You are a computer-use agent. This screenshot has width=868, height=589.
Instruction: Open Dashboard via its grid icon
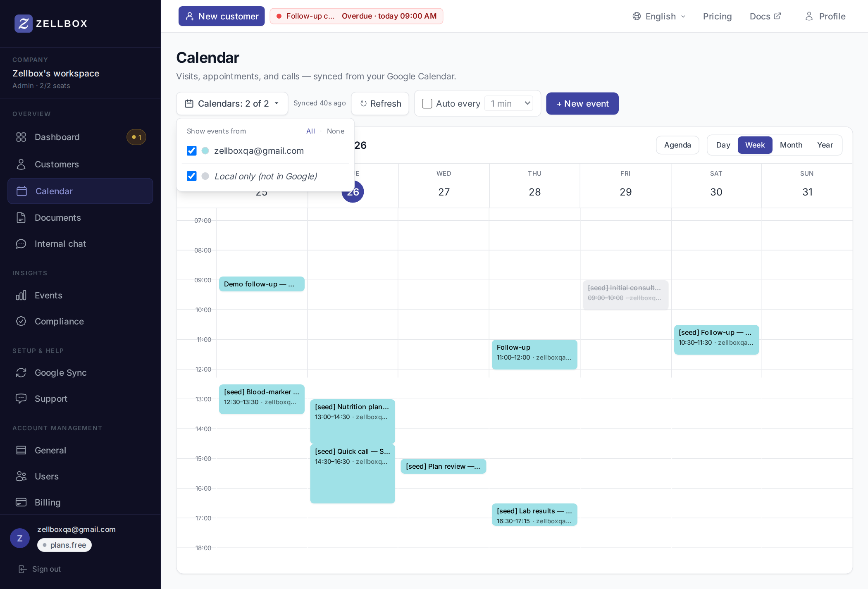(x=21, y=137)
